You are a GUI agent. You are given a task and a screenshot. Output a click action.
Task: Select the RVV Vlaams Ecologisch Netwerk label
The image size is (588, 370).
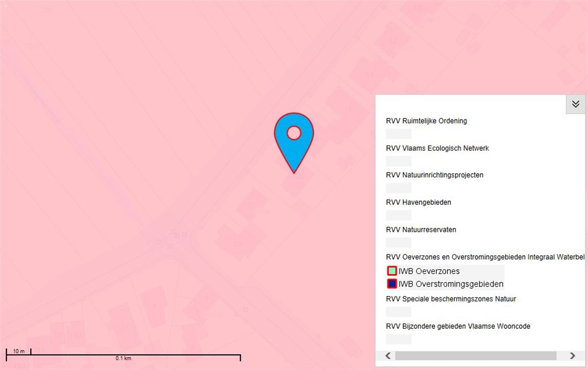point(438,148)
